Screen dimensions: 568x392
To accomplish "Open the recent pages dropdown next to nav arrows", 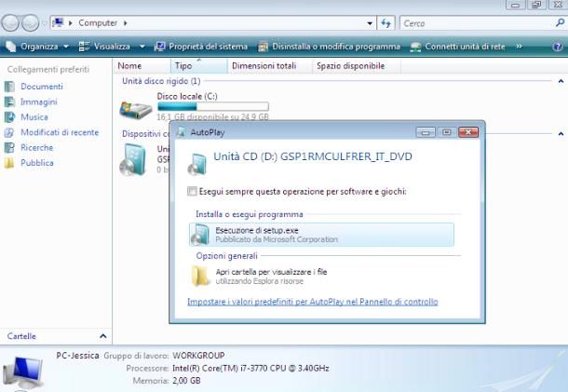I will click(44, 23).
